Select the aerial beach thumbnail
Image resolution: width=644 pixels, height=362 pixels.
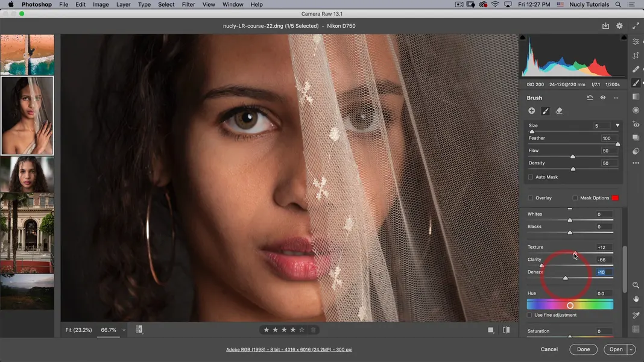pyautogui.click(x=27, y=55)
